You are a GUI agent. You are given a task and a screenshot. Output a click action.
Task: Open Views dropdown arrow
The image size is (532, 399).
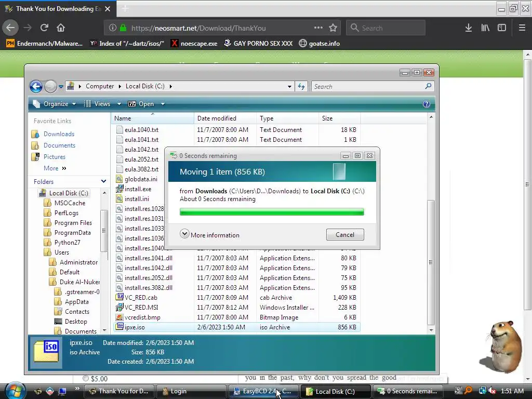(x=119, y=104)
